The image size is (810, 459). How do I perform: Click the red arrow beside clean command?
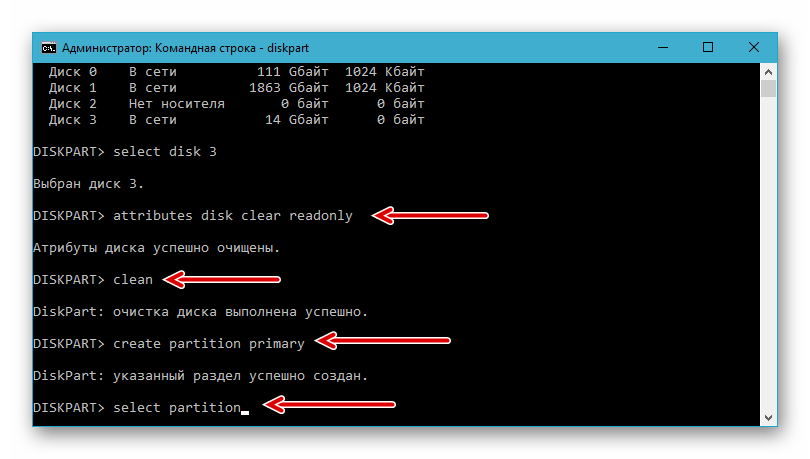[222, 279]
